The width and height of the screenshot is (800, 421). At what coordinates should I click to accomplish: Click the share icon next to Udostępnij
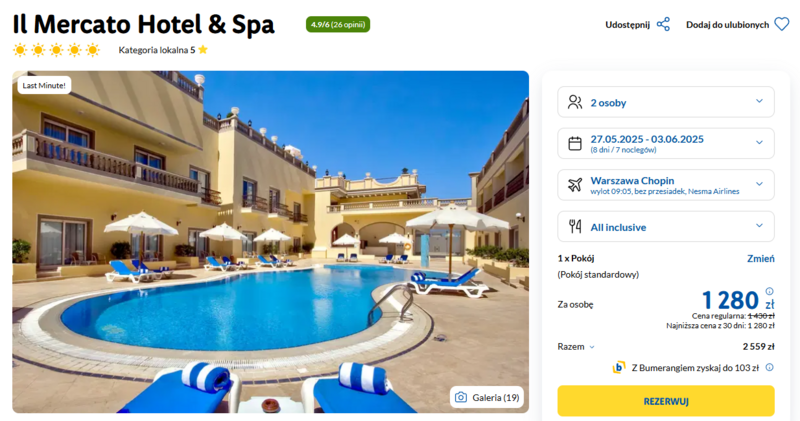(x=663, y=24)
